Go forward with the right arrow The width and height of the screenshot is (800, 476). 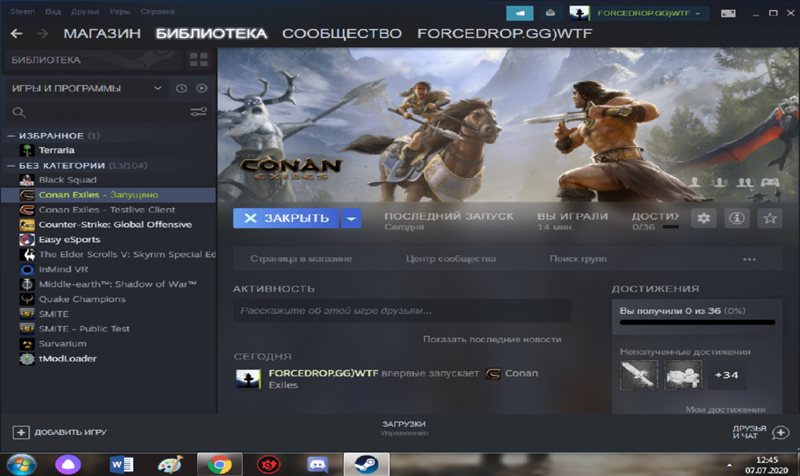point(43,34)
